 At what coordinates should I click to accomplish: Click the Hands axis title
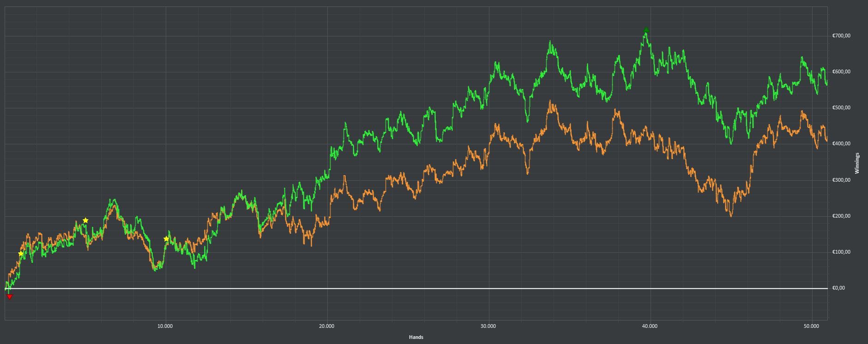pos(416,337)
